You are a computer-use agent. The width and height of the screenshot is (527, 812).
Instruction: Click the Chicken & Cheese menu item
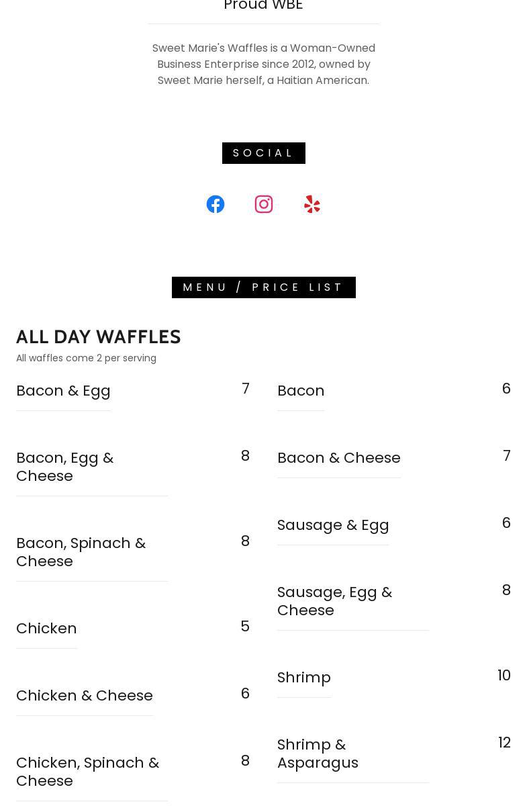pos(85,695)
